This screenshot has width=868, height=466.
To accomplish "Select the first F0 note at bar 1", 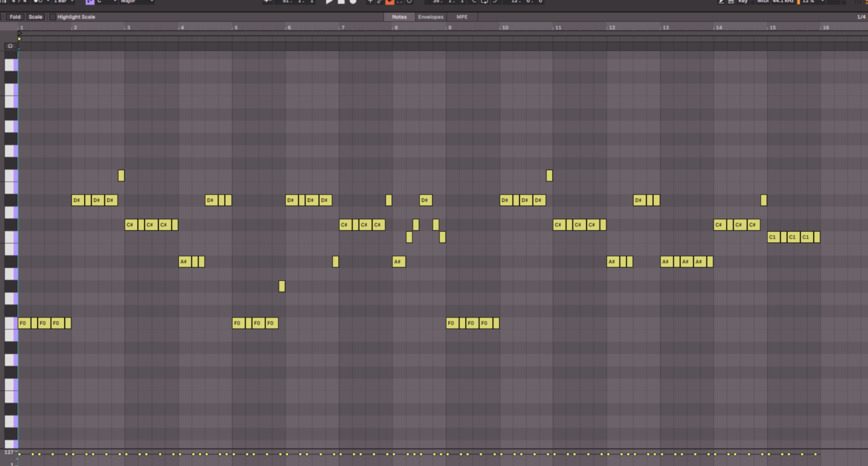I will [x=24, y=323].
